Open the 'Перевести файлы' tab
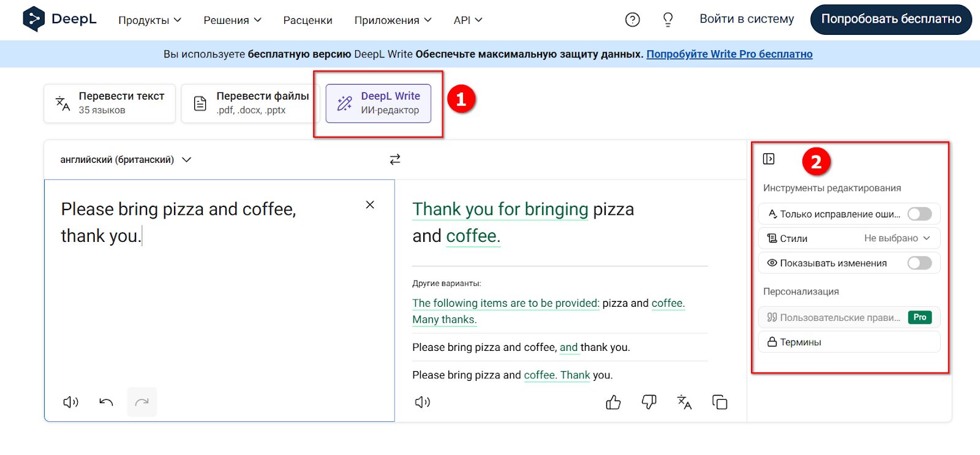The image size is (980, 455). click(251, 103)
